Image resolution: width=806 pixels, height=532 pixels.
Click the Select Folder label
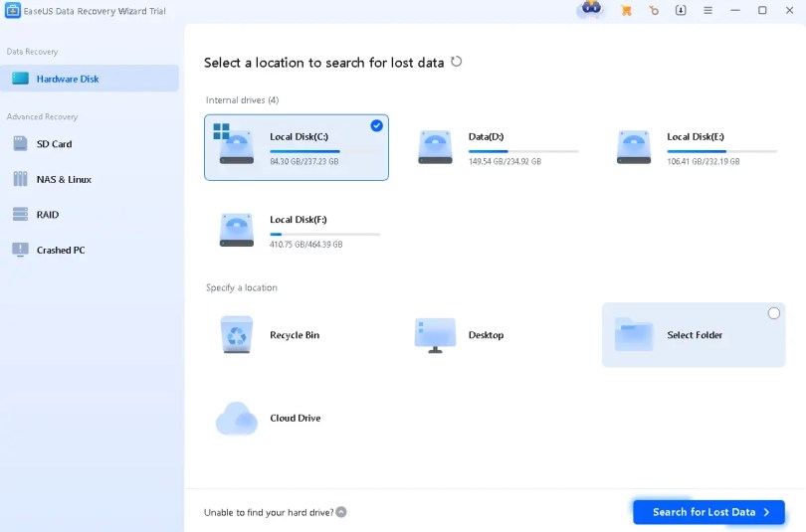click(695, 335)
